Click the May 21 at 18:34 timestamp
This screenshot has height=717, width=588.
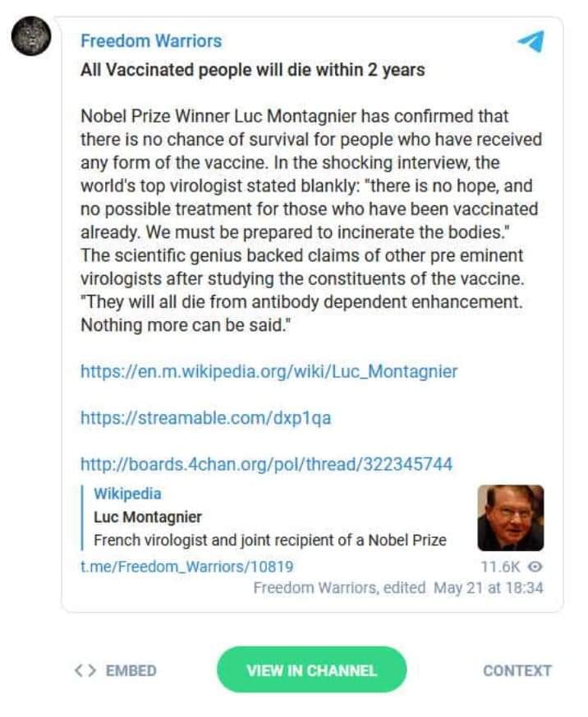488,588
